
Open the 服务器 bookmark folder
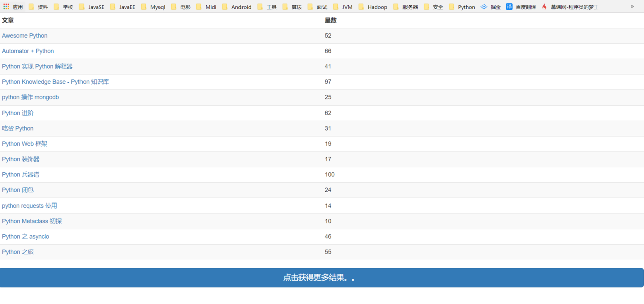[x=406, y=7]
